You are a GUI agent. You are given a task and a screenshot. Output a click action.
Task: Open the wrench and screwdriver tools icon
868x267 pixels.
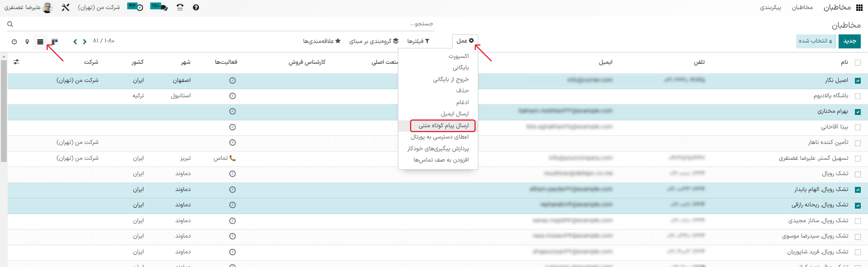click(66, 8)
